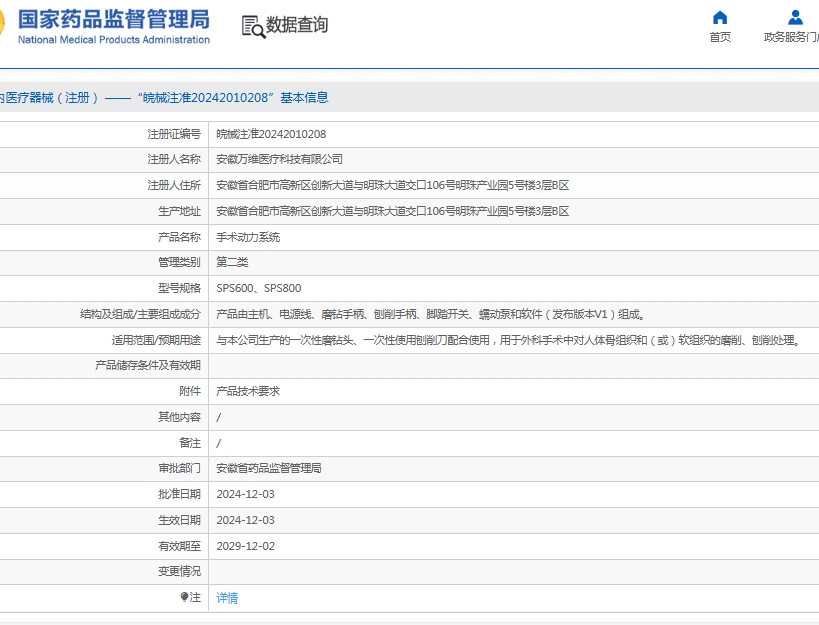Click the 结构及组成 composition description text

[432, 314]
